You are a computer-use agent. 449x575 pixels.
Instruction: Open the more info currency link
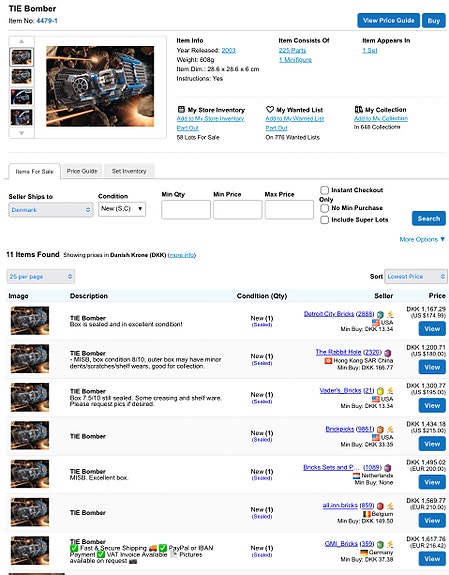click(x=182, y=255)
